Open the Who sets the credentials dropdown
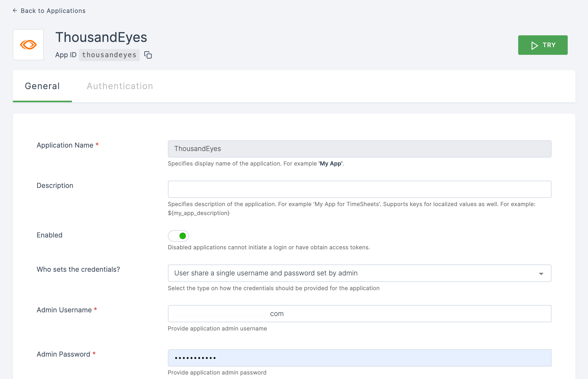588x379 pixels. (x=360, y=273)
